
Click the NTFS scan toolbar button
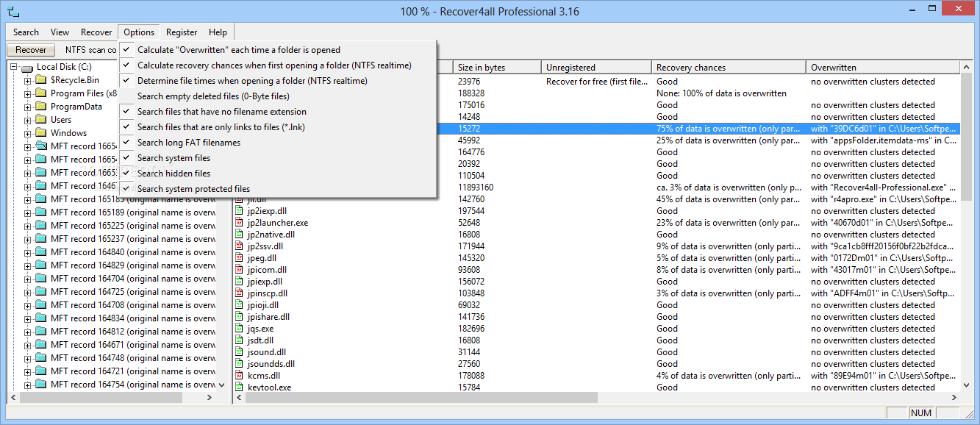pos(90,50)
